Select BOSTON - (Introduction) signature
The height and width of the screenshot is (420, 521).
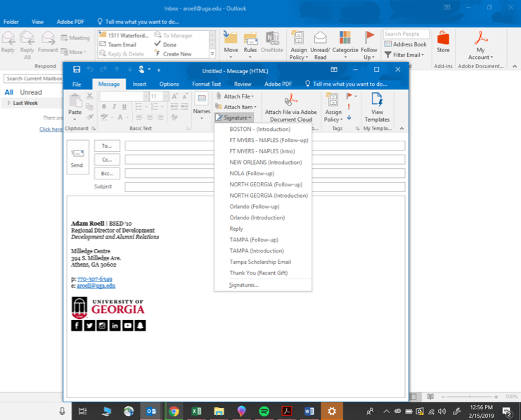click(x=260, y=129)
